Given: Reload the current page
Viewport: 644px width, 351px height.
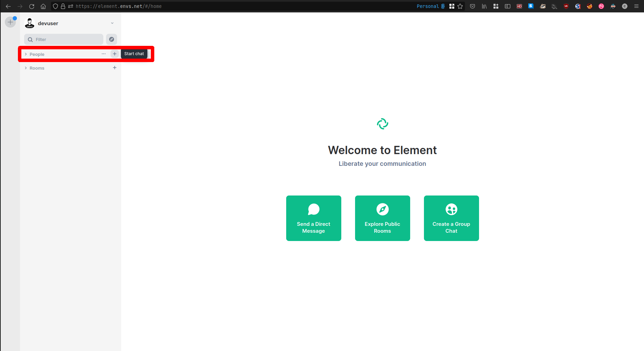Looking at the screenshot, I should [32, 6].
